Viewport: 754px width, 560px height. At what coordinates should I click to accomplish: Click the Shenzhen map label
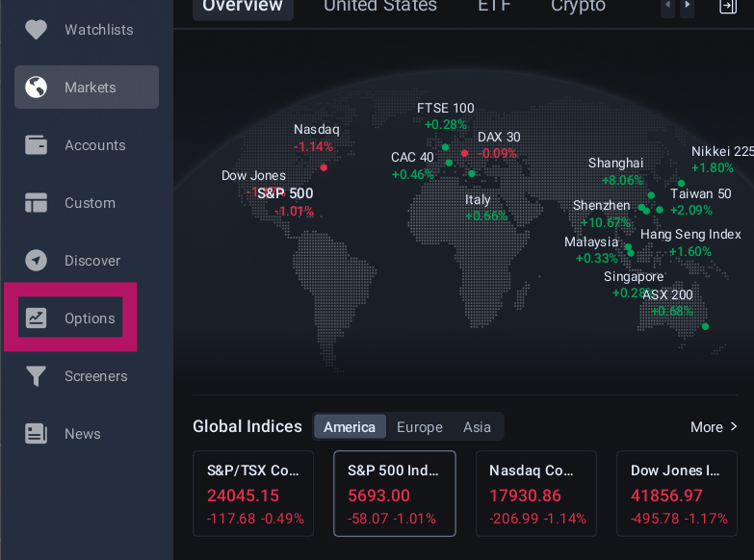tap(601, 205)
